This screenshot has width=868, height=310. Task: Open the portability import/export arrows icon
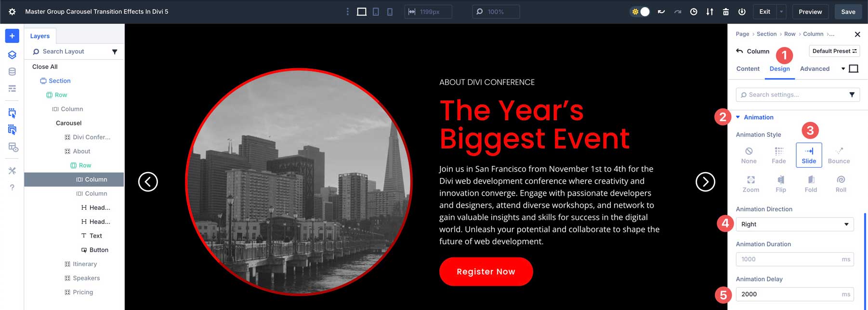click(x=710, y=12)
